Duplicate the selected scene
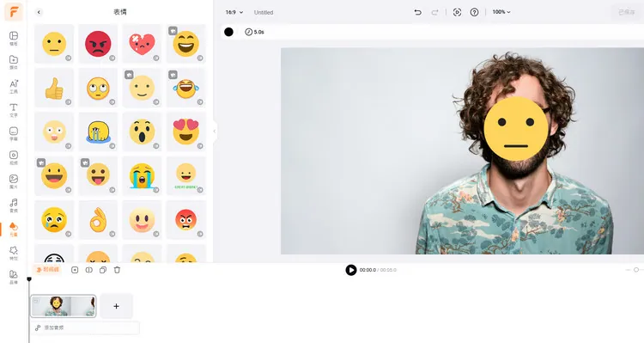The height and width of the screenshot is (343, 644). (103, 270)
